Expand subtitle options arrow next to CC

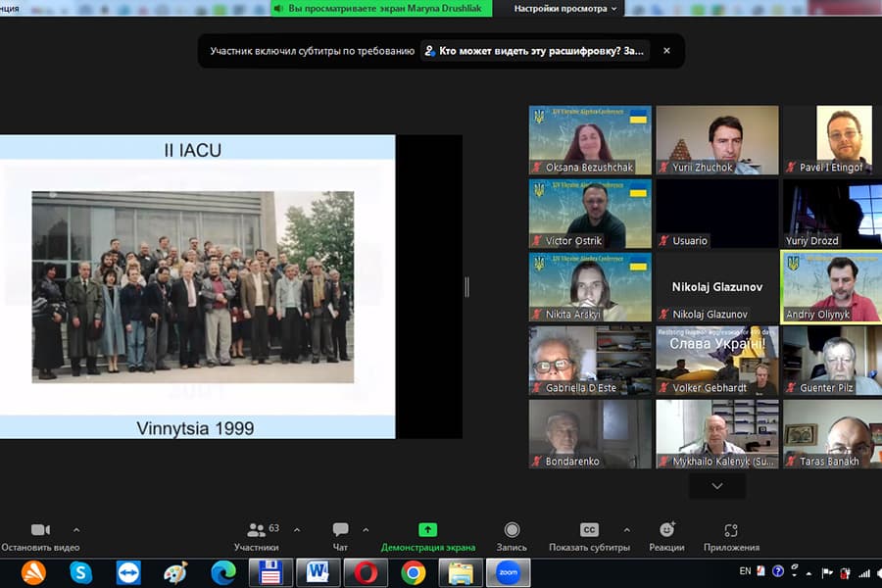coord(624,530)
